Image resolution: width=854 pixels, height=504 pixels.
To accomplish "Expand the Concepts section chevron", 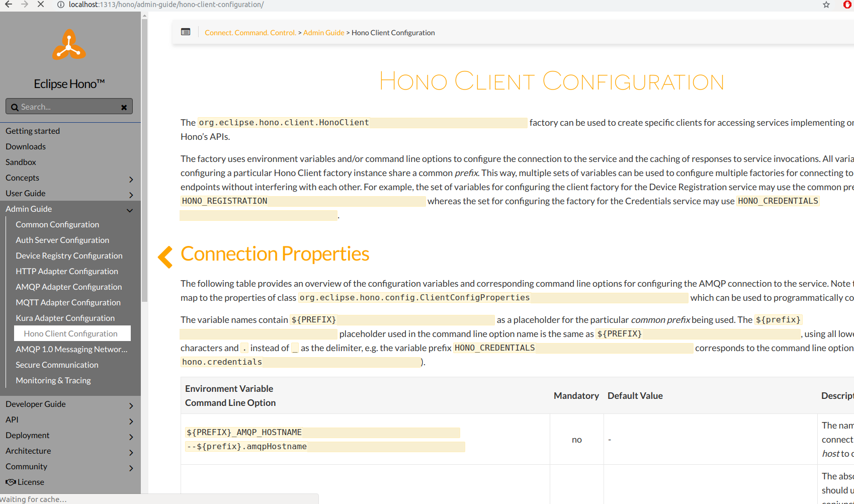I will tap(131, 179).
